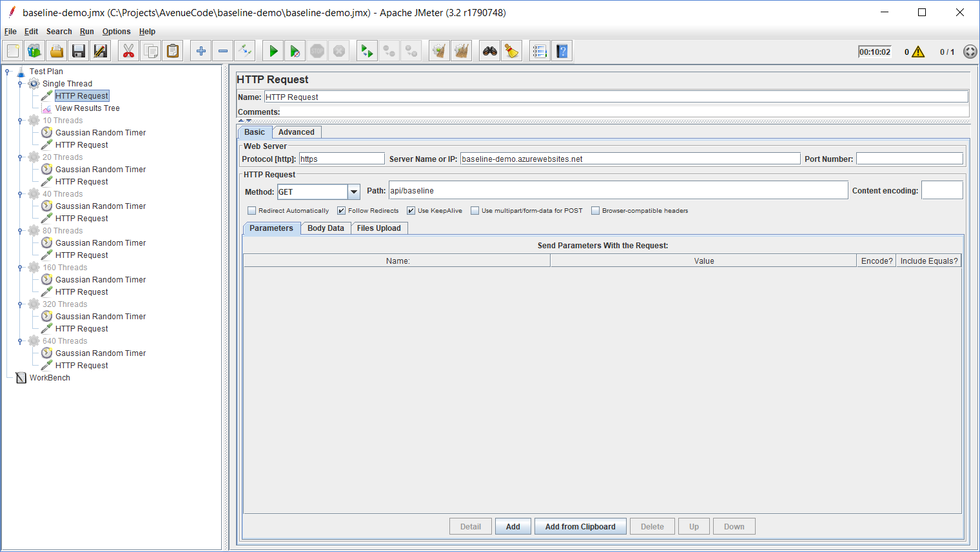Start the test with green play icon
980x552 pixels.
coord(273,51)
